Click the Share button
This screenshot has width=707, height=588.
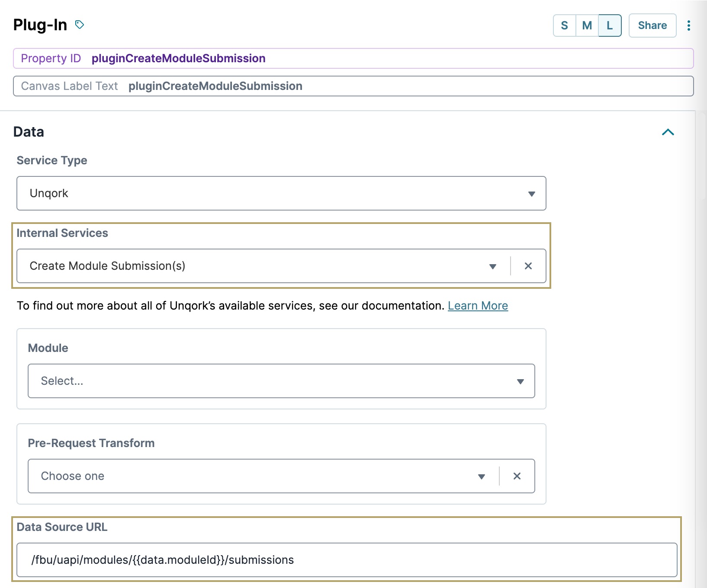[x=652, y=26]
